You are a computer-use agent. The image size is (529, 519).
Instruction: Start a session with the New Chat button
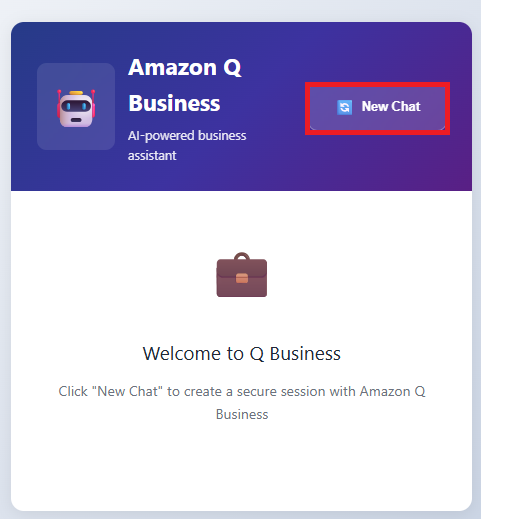pyautogui.click(x=377, y=108)
